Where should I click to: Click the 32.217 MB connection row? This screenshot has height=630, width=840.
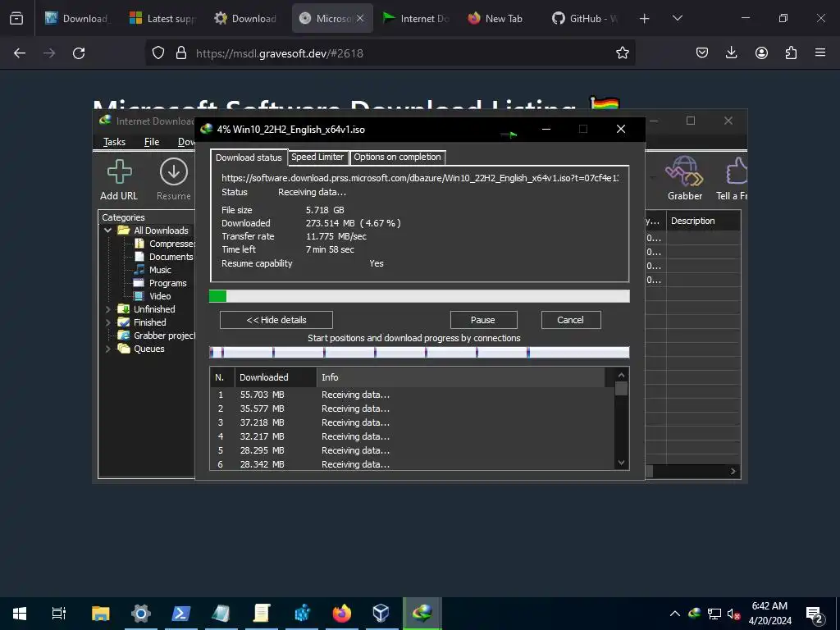click(x=412, y=436)
